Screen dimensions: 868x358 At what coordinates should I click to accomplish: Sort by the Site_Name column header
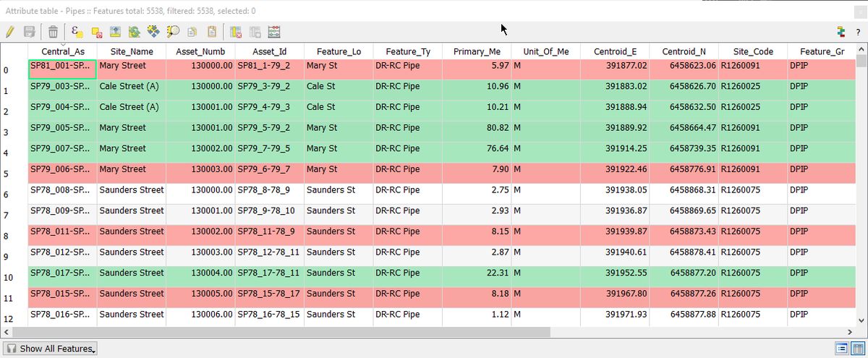click(132, 51)
